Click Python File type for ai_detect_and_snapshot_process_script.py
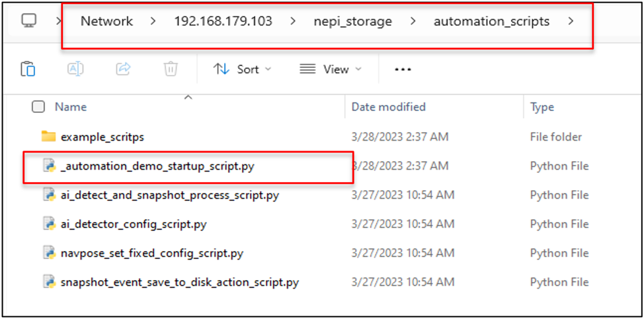The height and width of the screenshot is (319, 644). tap(559, 195)
